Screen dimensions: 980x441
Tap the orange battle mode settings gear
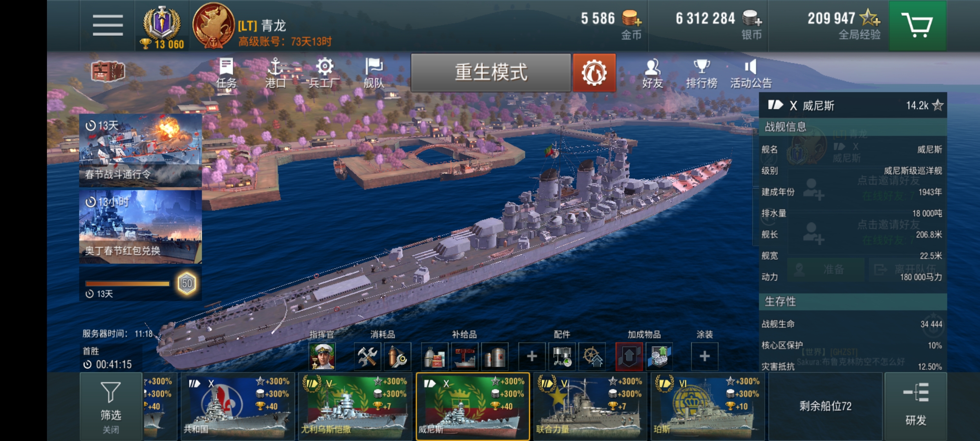[594, 73]
